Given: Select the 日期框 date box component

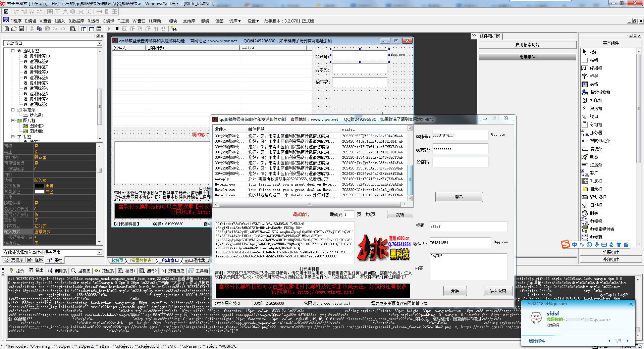Looking at the screenshot, I should 596,205.
